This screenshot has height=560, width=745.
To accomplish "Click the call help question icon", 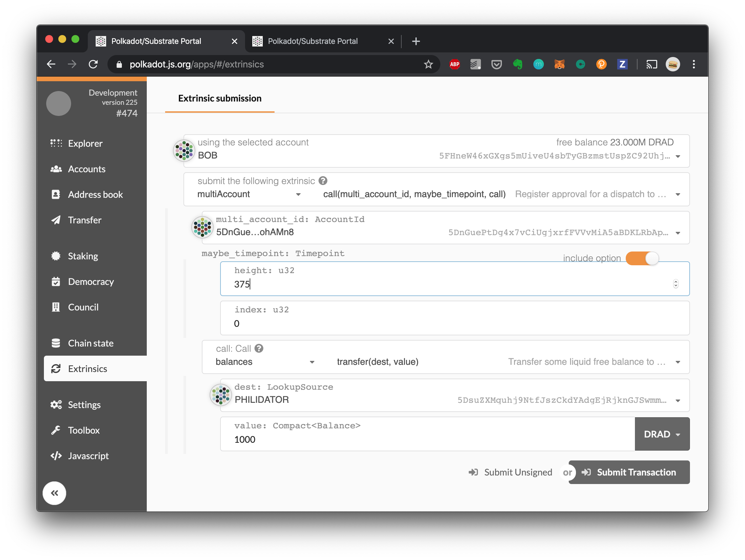I will pyautogui.click(x=259, y=348).
